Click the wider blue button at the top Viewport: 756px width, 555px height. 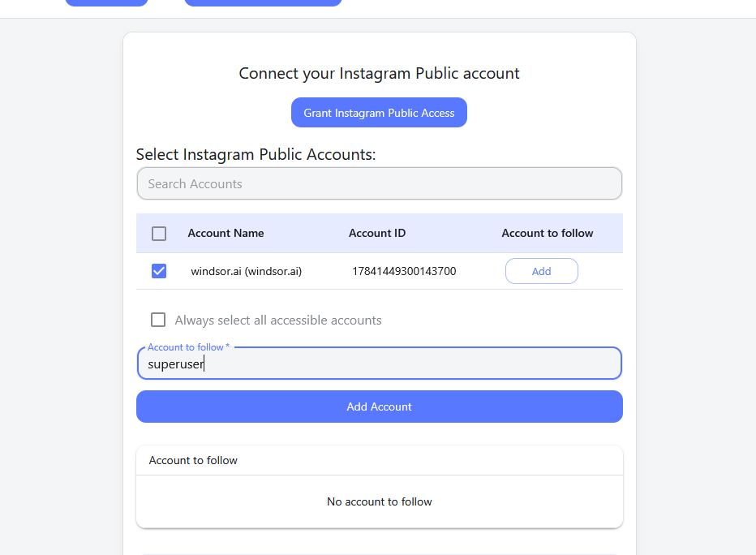[x=263, y=3]
